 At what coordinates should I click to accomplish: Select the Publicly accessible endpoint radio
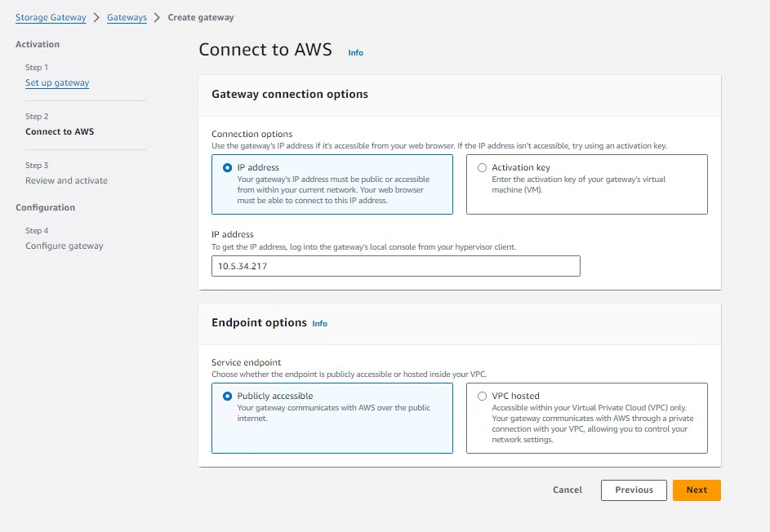227,396
